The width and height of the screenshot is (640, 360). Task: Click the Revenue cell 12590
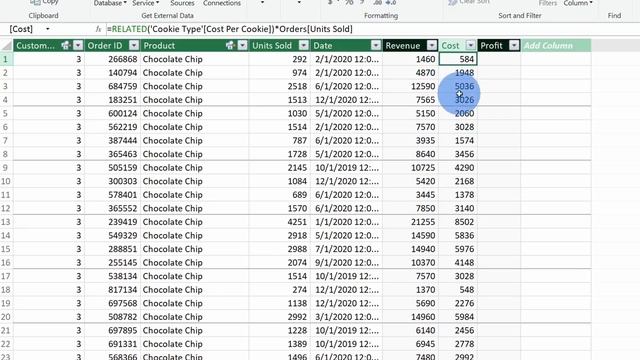[x=410, y=86]
